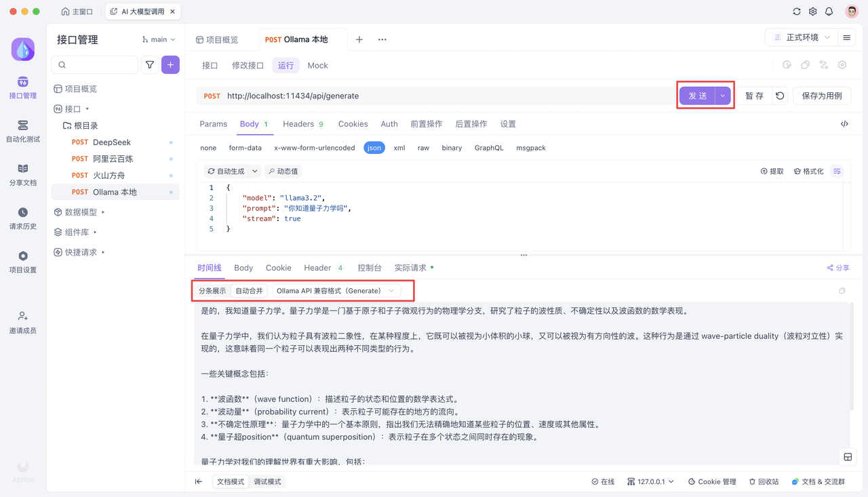Image resolution: width=868 pixels, height=497 pixels.
Task: Switch to 分条展示 view
Action: tap(212, 291)
